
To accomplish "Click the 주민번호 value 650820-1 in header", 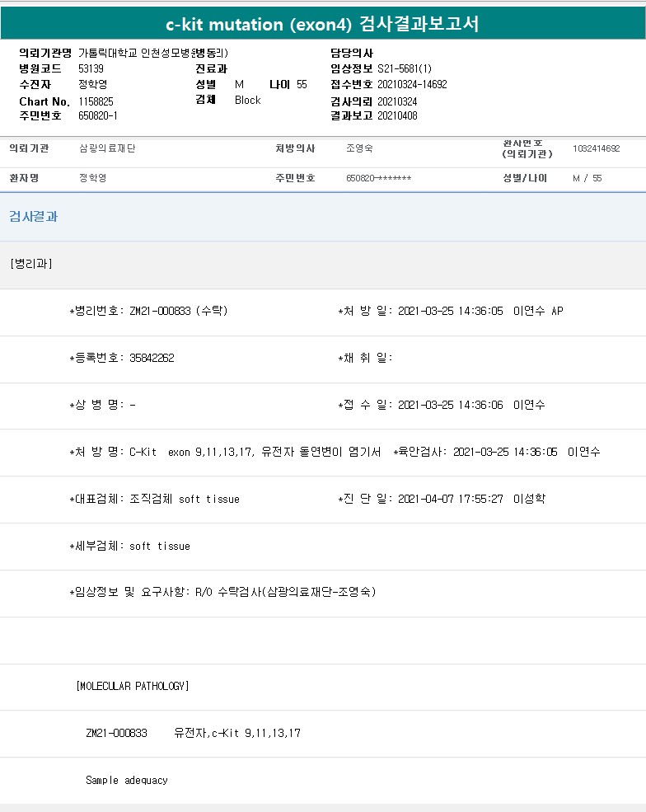I will (x=98, y=115).
